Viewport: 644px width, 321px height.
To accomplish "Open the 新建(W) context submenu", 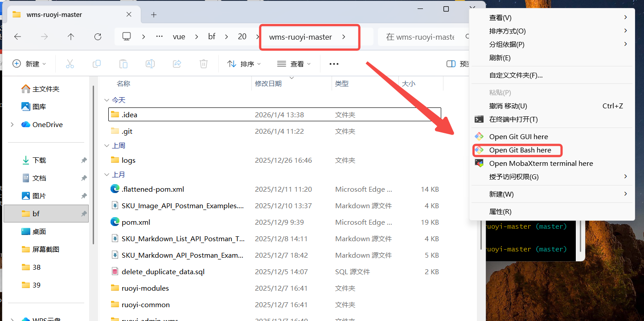I will point(552,194).
